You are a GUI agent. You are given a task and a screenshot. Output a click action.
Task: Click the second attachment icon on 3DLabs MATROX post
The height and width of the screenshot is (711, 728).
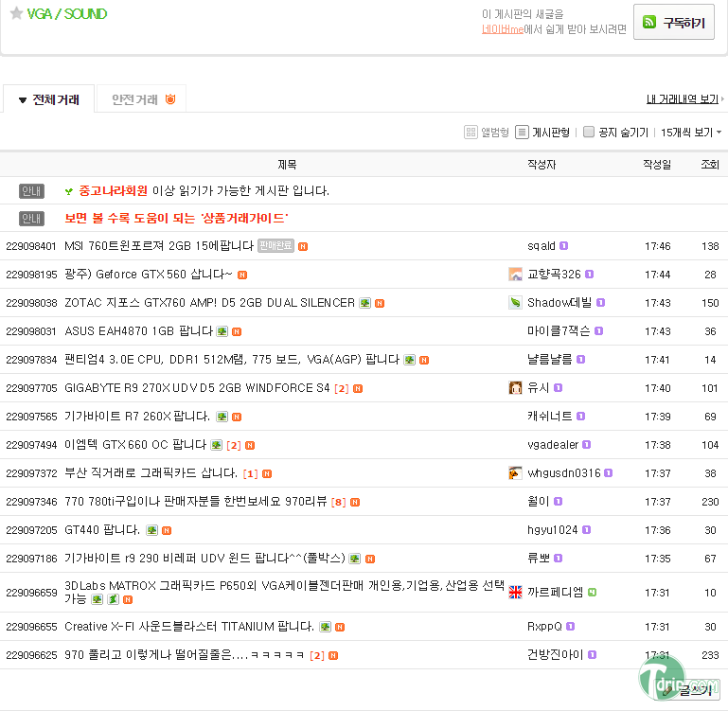(x=114, y=599)
